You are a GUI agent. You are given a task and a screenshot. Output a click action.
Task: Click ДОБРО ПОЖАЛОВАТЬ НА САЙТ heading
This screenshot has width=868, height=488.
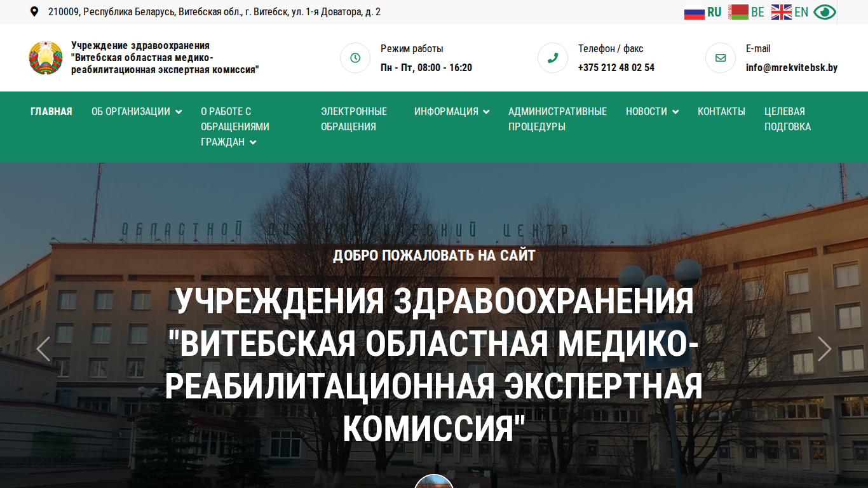(434, 256)
